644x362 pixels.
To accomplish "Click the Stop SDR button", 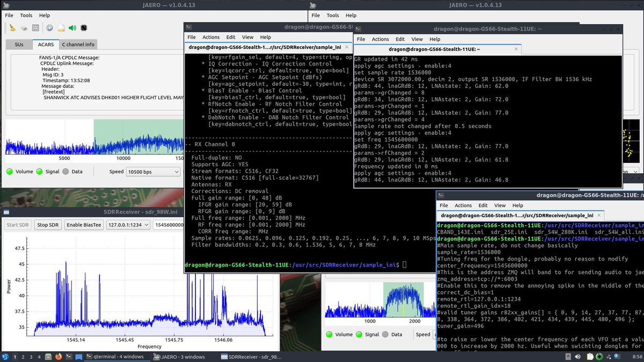I will (47, 225).
